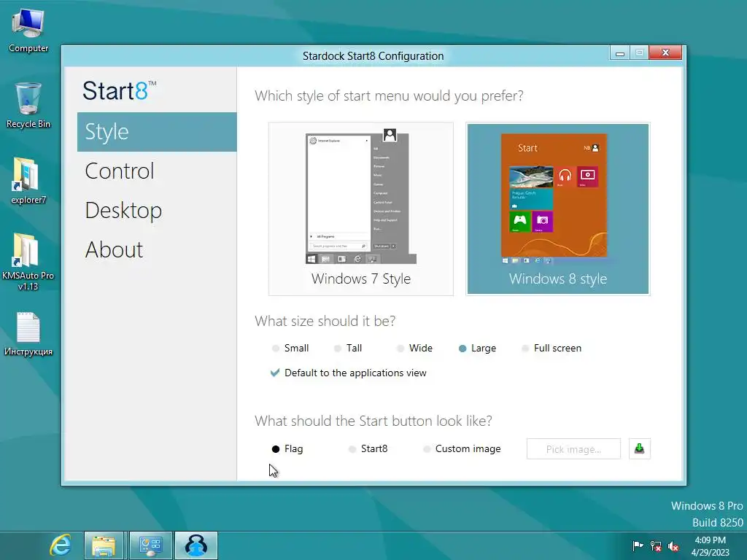Select the Custom image button option

(462, 448)
